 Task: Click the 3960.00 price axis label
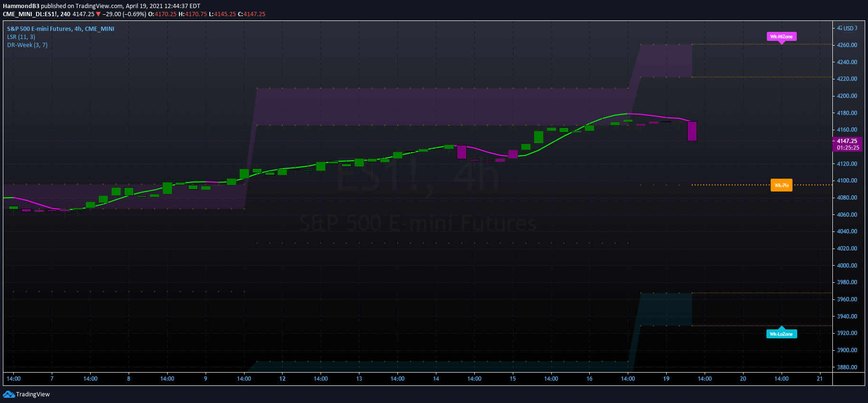coord(847,299)
